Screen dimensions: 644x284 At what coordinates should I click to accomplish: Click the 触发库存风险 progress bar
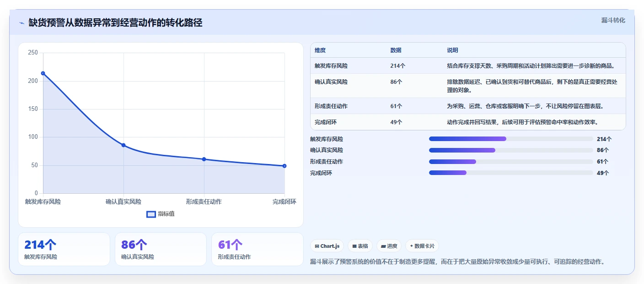(511, 139)
